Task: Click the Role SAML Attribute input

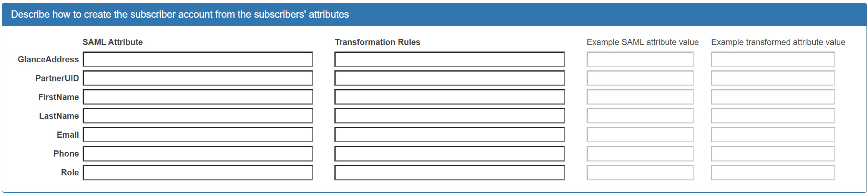Action: point(198,173)
